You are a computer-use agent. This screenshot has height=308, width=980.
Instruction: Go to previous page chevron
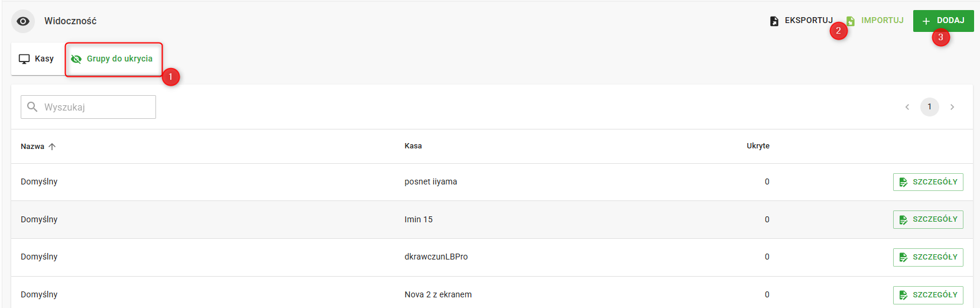tap(907, 107)
